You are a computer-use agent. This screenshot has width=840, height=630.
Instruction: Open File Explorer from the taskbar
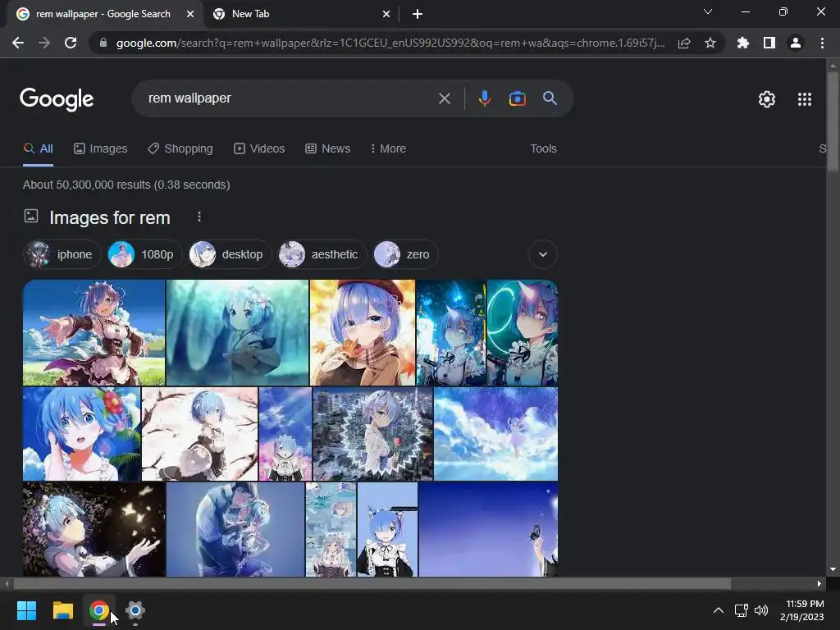(x=62, y=610)
